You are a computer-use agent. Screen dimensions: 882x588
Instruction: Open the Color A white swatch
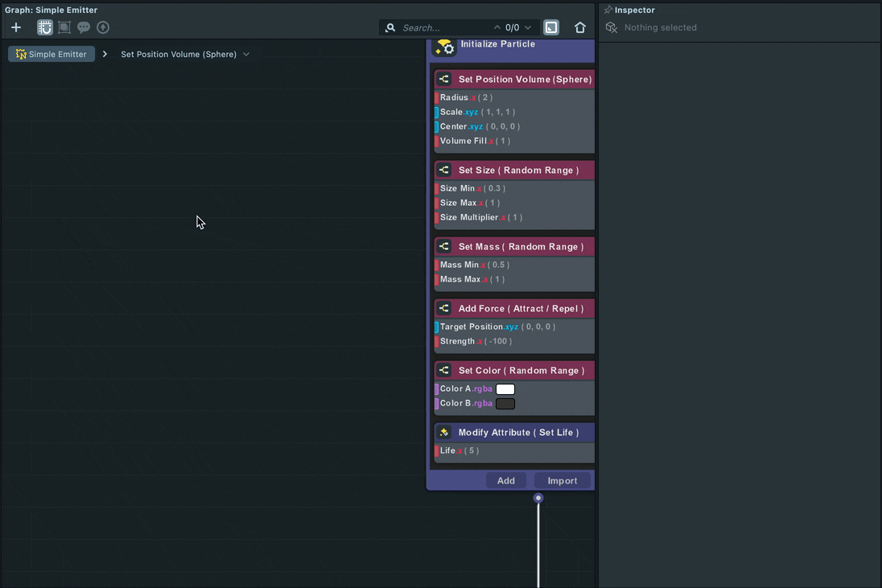505,389
